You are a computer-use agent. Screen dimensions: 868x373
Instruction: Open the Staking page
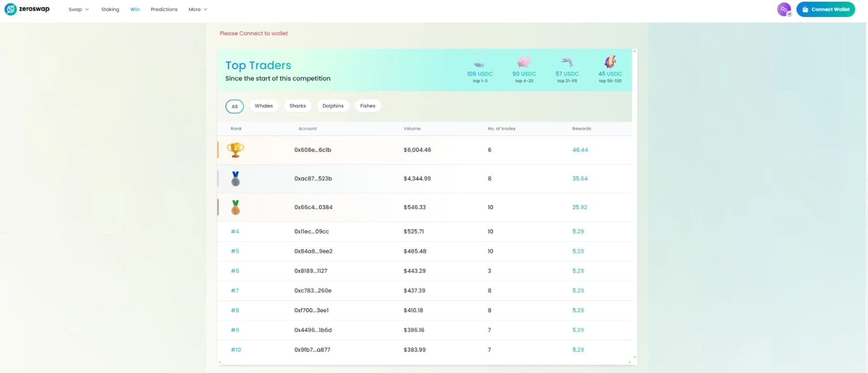110,9
